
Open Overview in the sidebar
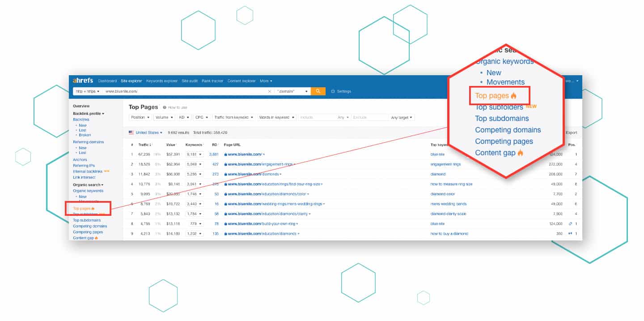pyautogui.click(x=81, y=106)
